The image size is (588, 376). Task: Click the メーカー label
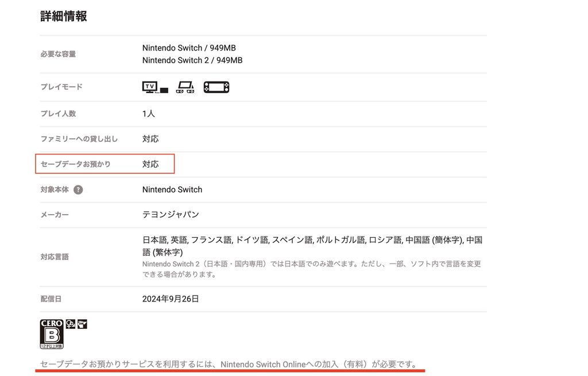[55, 215]
